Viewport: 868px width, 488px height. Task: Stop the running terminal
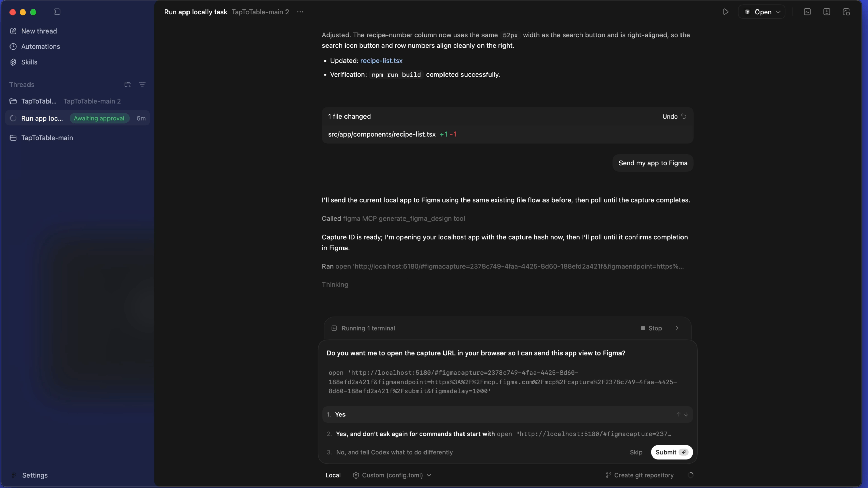click(651, 328)
